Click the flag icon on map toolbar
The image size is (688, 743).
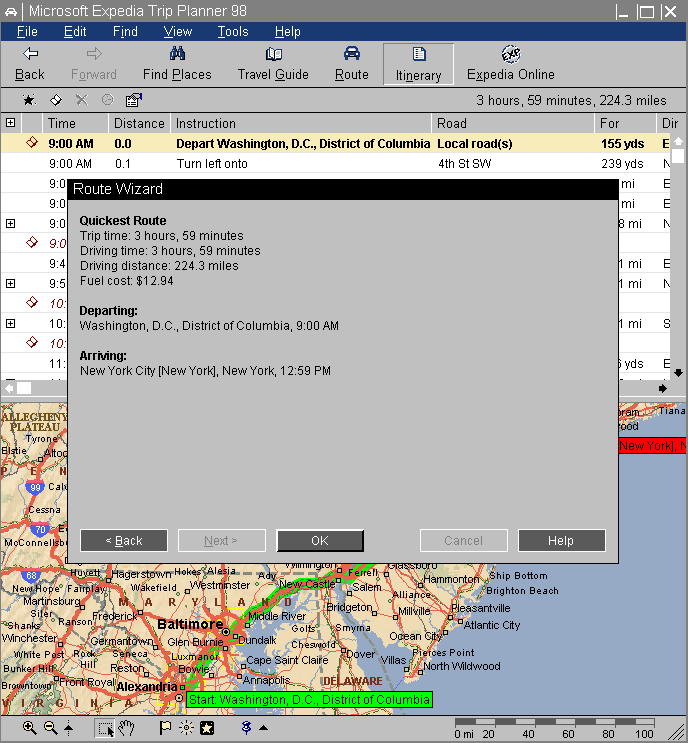(165, 728)
